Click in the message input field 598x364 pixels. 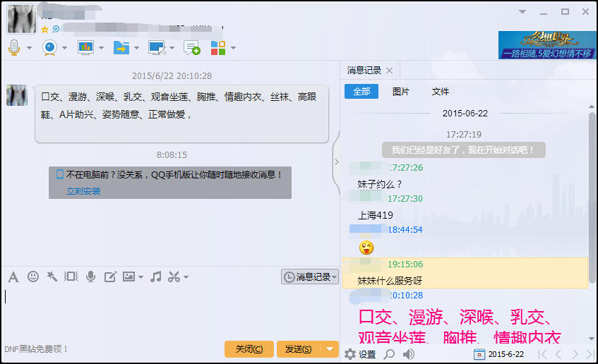170,313
